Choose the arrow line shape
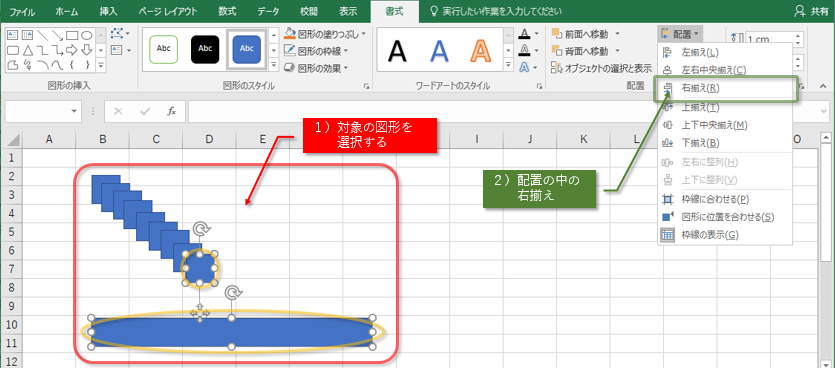The height and width of the screenshot is (368, 835). pos(57,35)
